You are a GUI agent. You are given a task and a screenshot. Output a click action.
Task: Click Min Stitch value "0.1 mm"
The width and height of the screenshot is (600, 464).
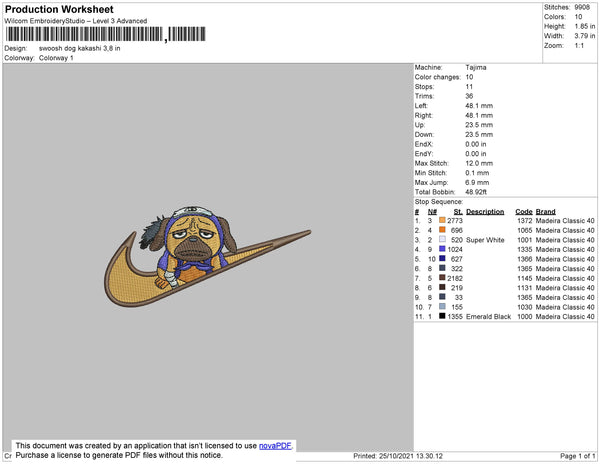(x=477, y=173)
